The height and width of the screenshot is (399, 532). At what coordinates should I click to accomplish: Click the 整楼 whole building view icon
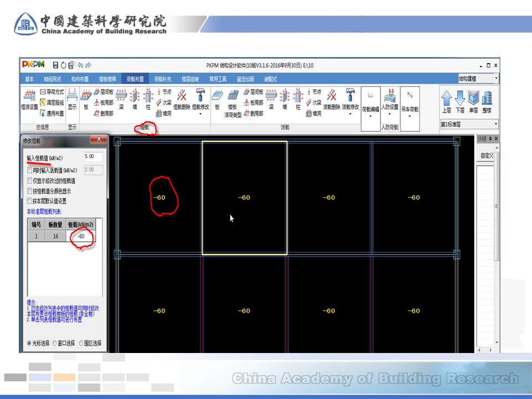coord(487,101)
